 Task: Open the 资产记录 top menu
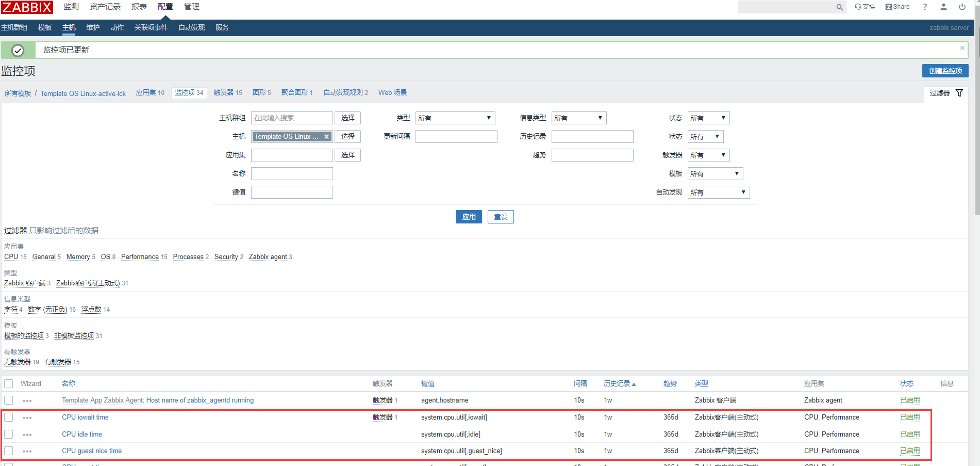click(x=105, y=7)
